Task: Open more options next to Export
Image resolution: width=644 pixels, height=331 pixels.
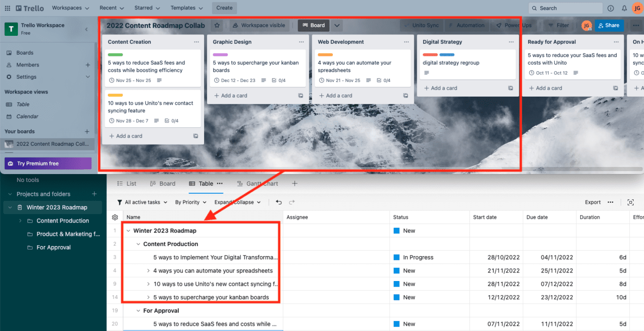Action: click(611, 202)
